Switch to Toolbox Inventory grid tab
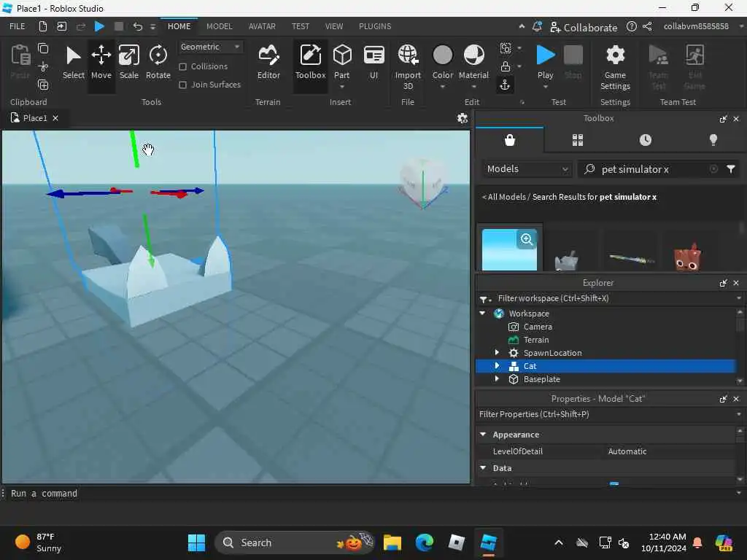The height and width of the screenshot is (560, 747). click(578, 140)
